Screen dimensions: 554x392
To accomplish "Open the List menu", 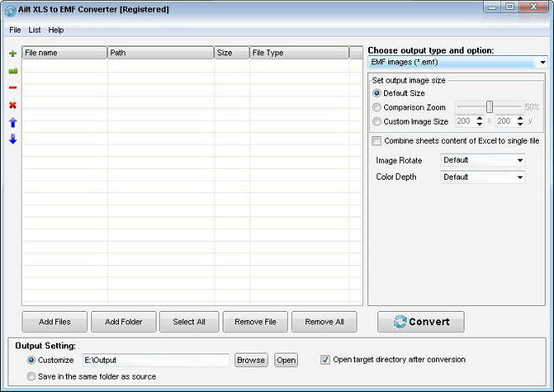I will (x=34, y=30).
